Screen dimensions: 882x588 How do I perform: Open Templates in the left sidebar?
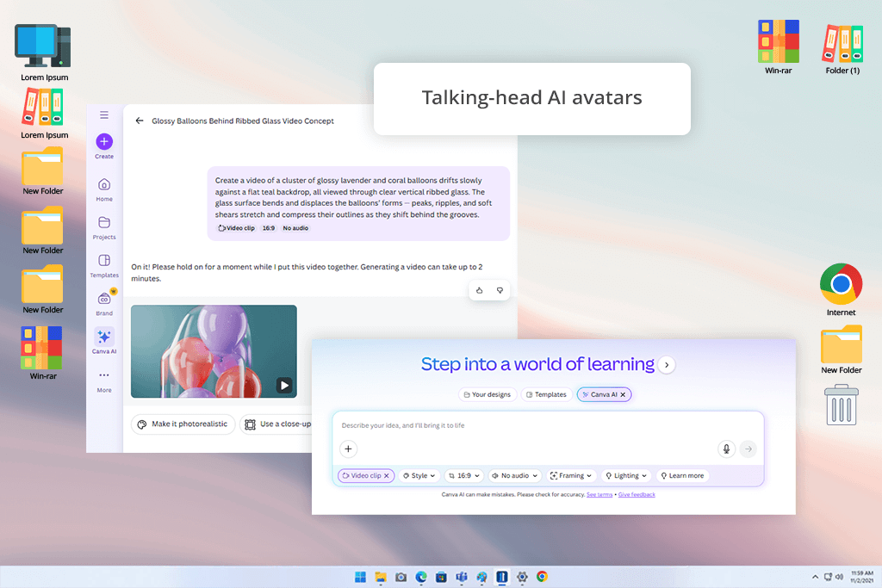pos(104,266)
